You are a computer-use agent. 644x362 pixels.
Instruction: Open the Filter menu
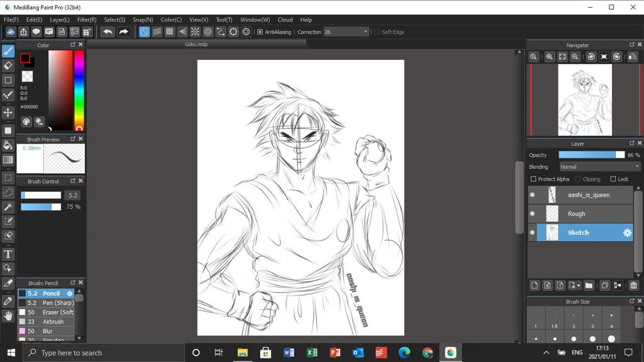(x=87, y=20)
